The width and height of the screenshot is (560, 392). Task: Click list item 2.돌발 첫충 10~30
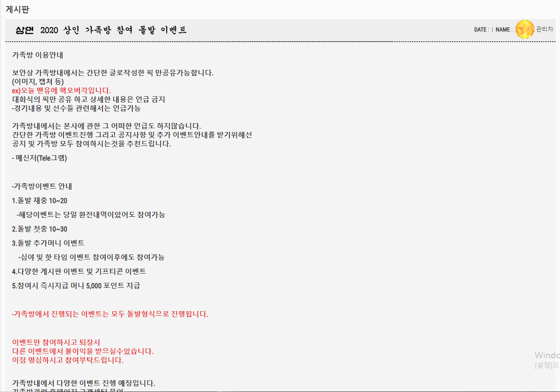click(39, 229)
